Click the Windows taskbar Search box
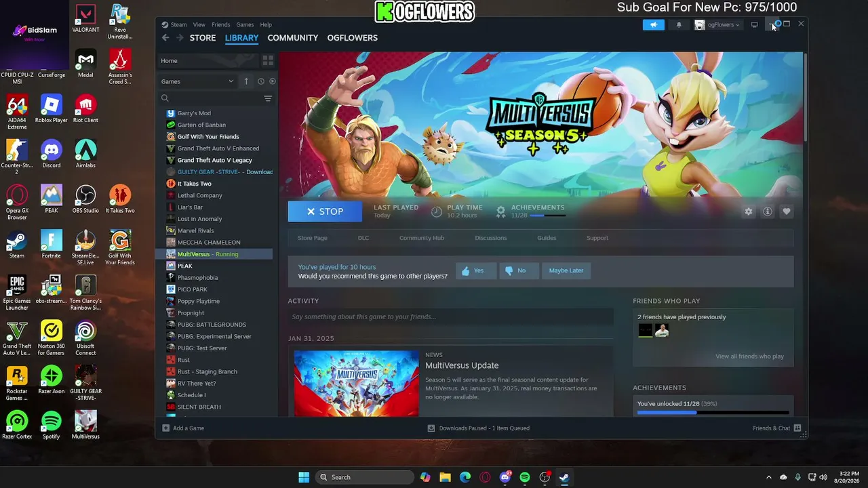Screen dimensions: 868x488 [366, 477]
